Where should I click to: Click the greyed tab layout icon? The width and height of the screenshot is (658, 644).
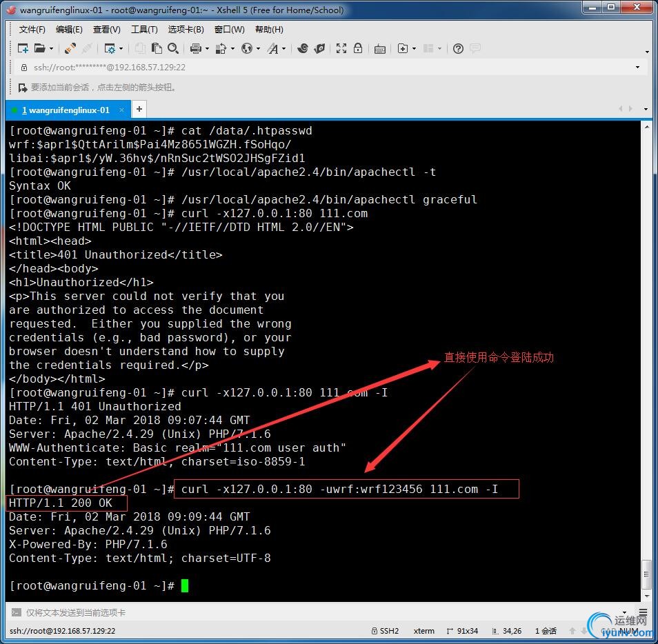(428, 49)
